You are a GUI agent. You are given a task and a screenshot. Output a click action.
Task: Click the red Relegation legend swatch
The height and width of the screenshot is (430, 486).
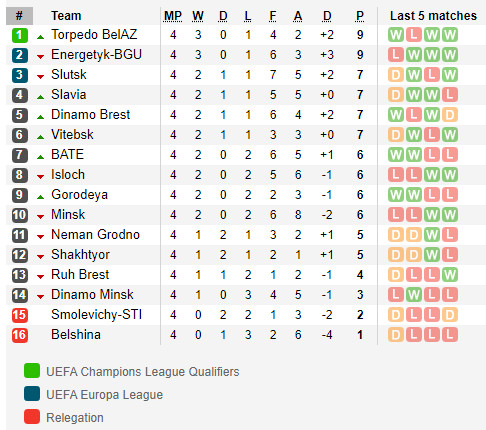pos(32,417)
